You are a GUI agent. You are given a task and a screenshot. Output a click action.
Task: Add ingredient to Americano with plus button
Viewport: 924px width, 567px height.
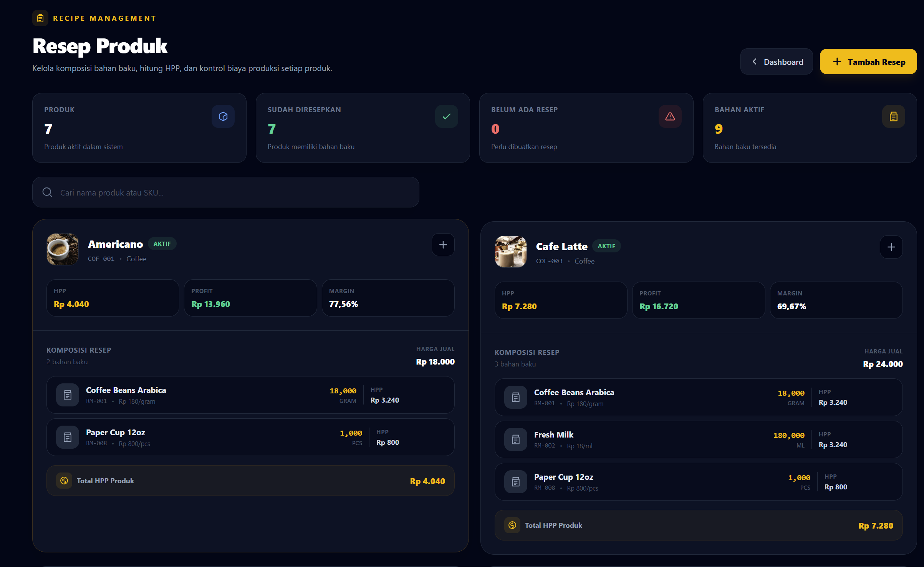coord(443,245)
